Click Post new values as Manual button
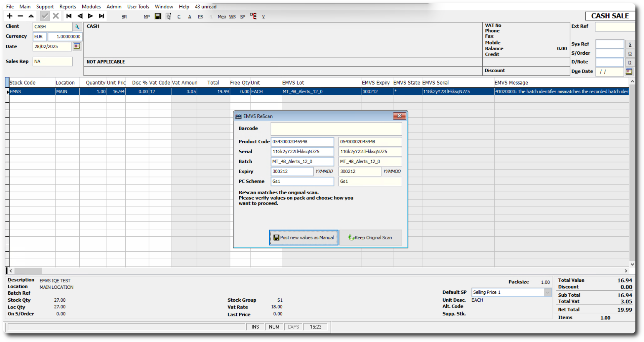Image resolution: width=644 pixels, height=342 pixels. tap(303, 238)
